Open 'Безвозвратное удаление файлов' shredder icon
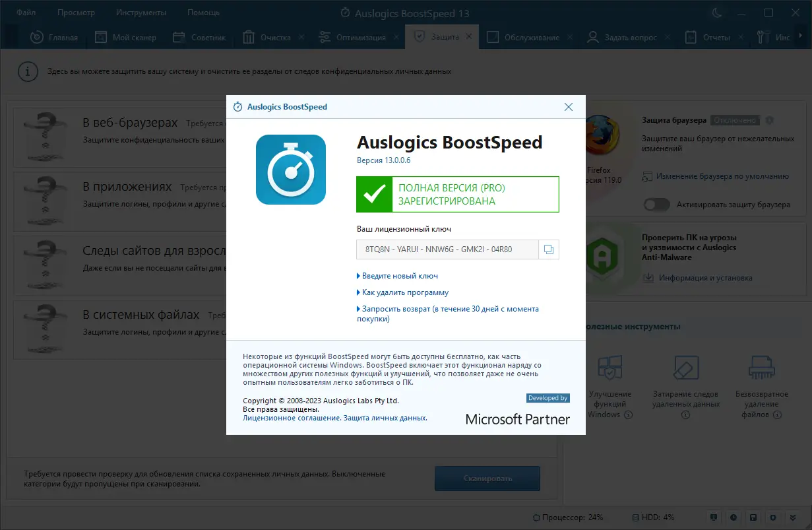 tap(761, 369)
